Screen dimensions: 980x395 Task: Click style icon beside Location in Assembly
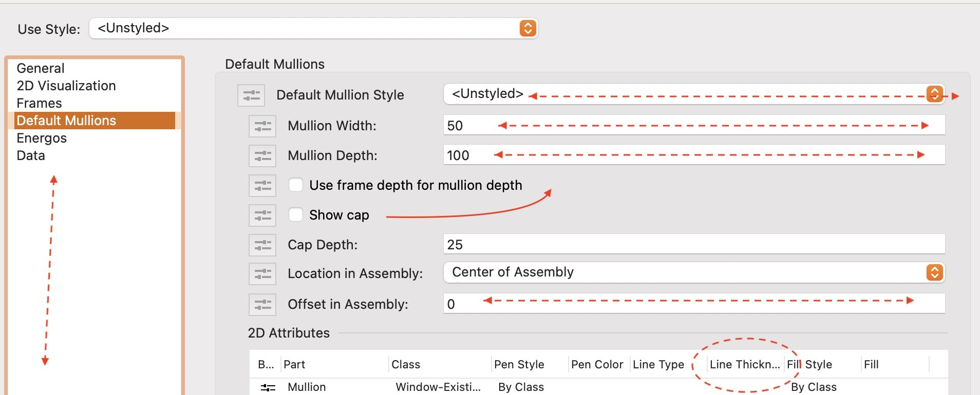coord(262,274)
